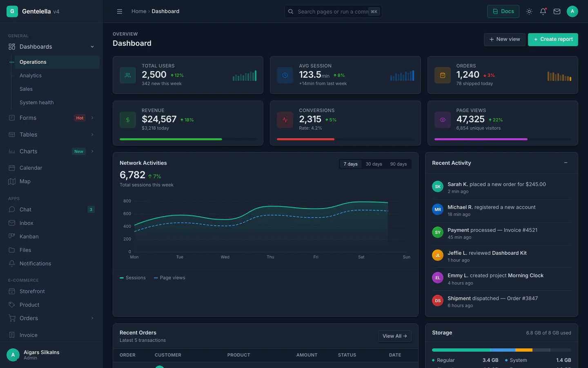Toggle the Sessions legend entry
The image size is (588, 368).
point(133,278)
